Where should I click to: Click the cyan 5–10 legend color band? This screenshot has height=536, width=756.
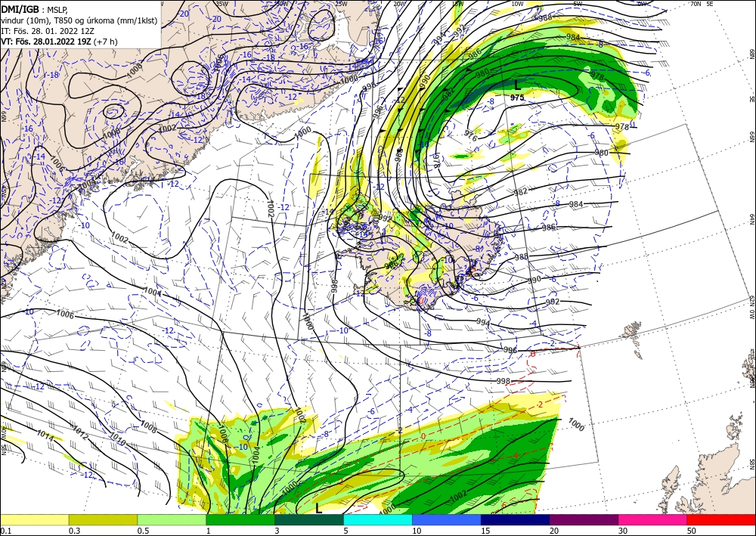coord(378,519)
